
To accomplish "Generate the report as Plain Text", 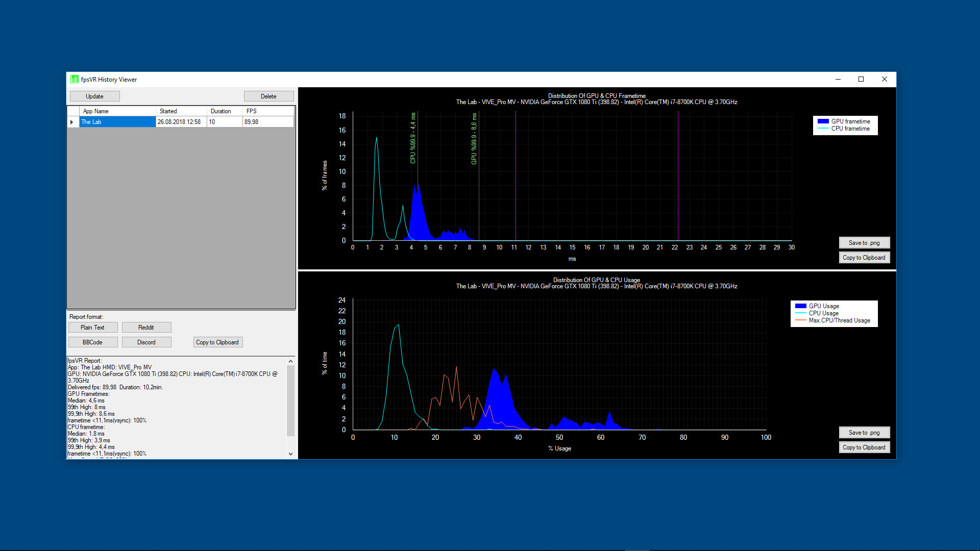I will [x=92, y=327].
